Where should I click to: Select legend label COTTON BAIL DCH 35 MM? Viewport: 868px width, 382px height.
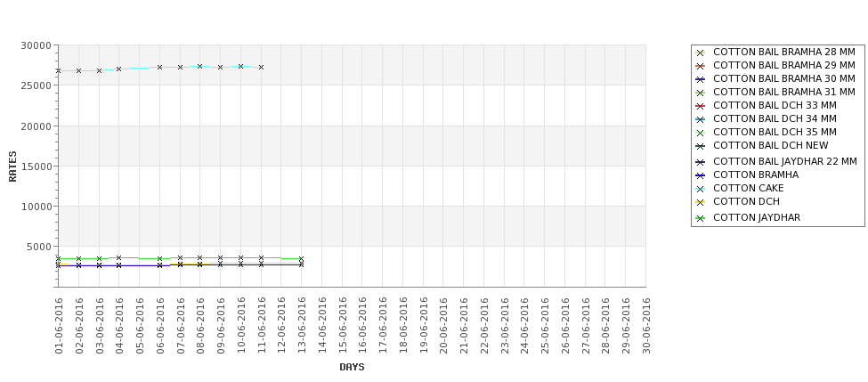[x=775, y=132]
